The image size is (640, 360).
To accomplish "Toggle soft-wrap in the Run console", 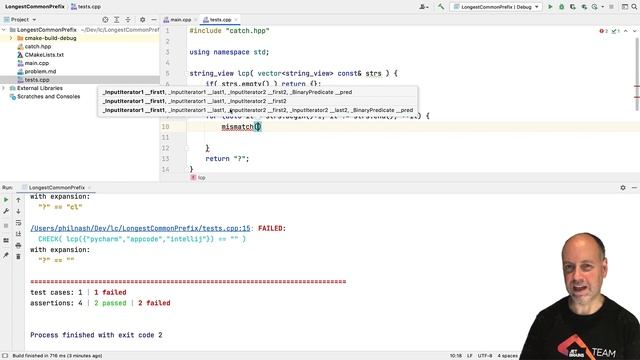I will coord(18,223).
